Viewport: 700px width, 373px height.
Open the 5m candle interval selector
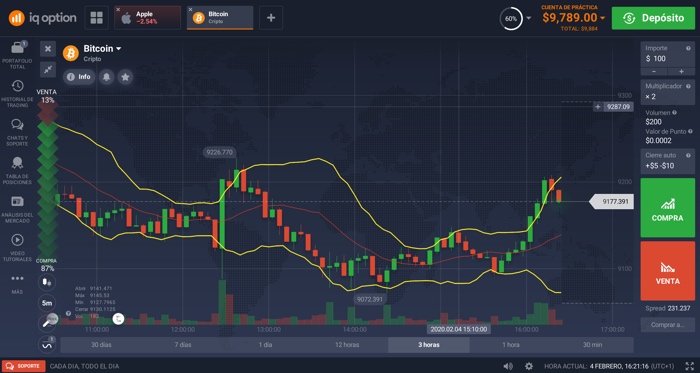[47, 303]
